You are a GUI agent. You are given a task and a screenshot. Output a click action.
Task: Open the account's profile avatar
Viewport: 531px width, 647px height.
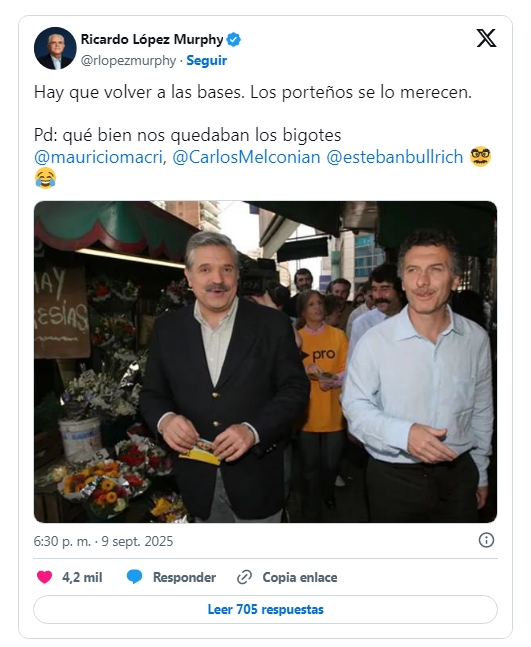[55, 49]
